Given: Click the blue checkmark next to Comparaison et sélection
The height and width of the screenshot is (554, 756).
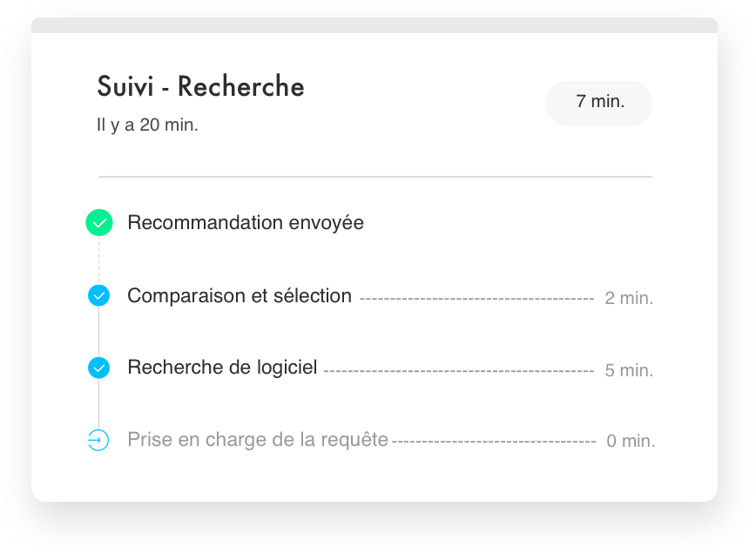Looking at the screenshot, I should [98, 295].
